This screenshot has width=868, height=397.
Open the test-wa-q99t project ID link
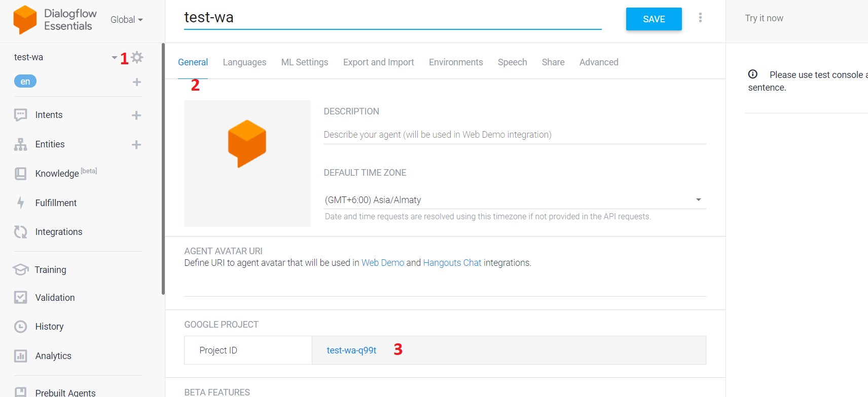[x=351, y=350]
